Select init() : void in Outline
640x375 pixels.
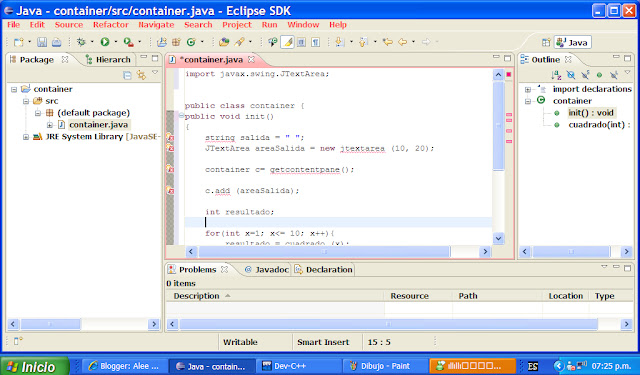[591, 113]
